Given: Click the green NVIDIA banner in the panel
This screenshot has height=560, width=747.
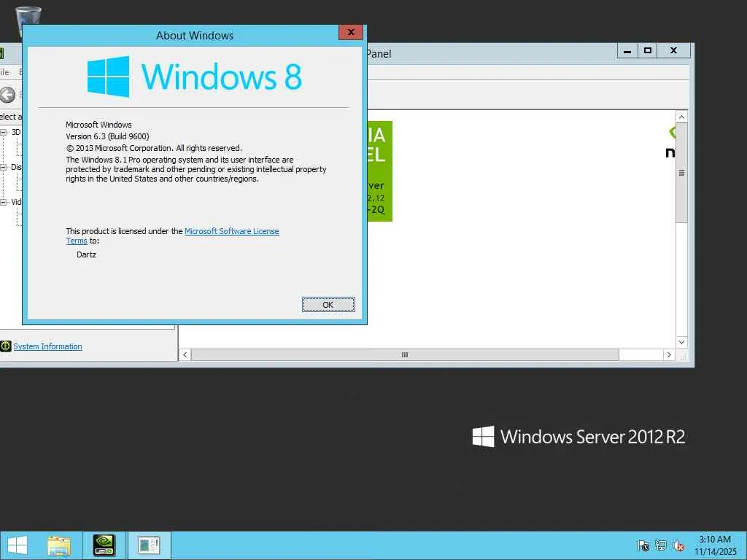Looking at the screenshot, I should point(379,171).
